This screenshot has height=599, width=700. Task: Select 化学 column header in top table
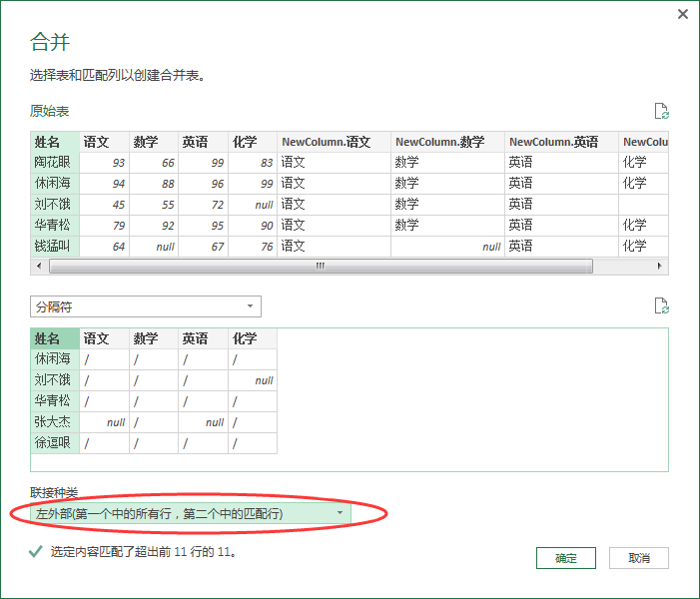[x=253, y=142]
